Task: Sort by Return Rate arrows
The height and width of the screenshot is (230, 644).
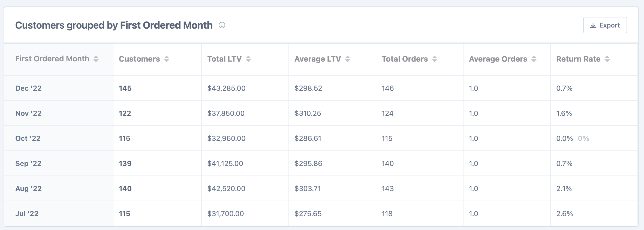Action: [x=607, y=59]
